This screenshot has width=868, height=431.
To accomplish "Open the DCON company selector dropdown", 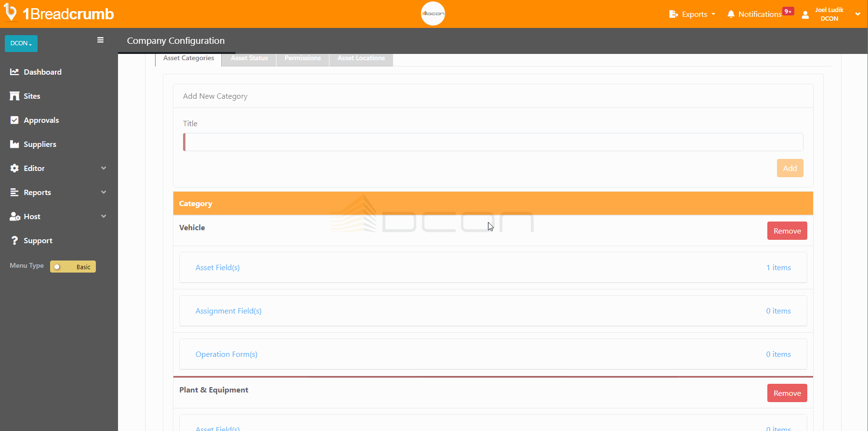I will (21, 43).
